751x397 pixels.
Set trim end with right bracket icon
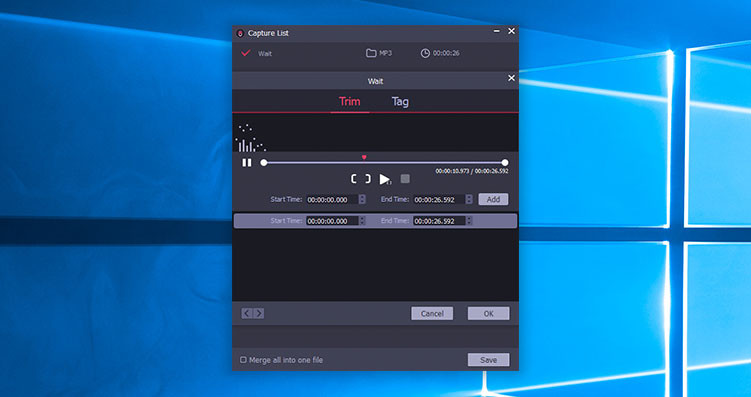pyautogui.click(x=368, y=179)
